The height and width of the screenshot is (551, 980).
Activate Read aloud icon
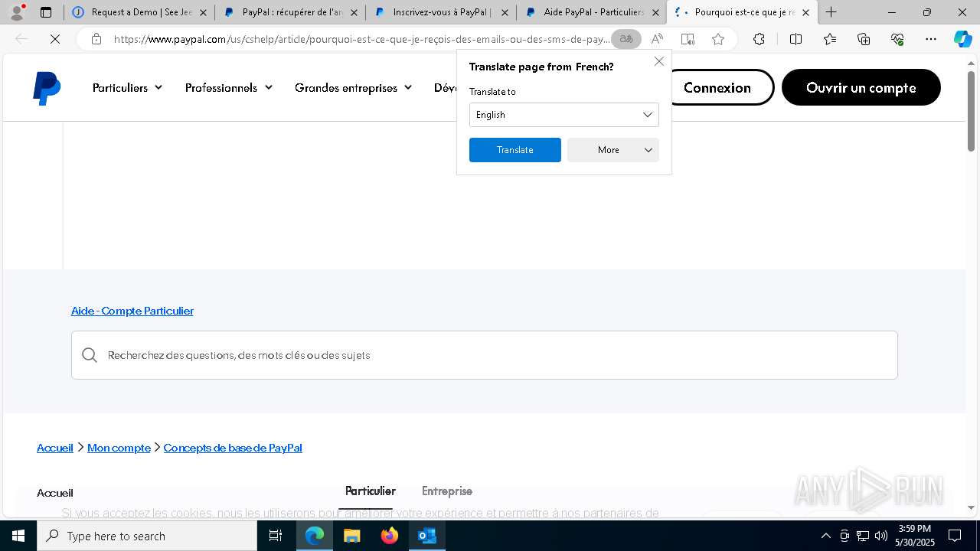tap(657, 39)
